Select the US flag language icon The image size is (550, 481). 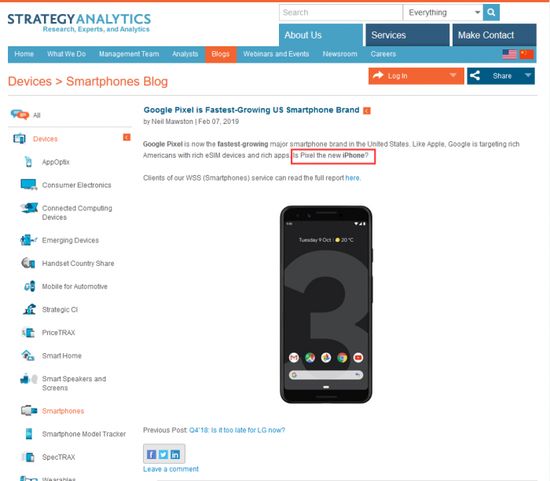[509, 54]
